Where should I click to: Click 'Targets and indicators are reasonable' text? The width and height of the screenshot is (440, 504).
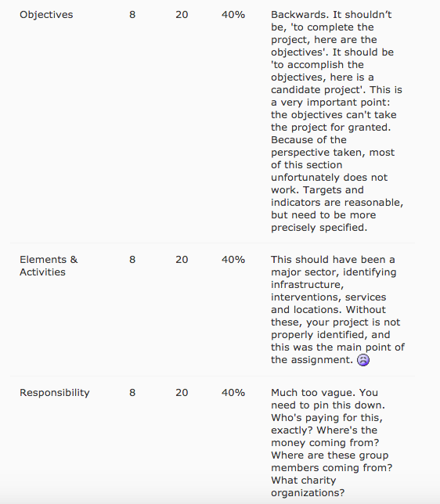337,196
